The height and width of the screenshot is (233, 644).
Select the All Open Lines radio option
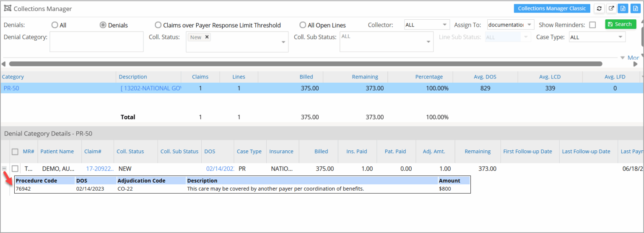pyautogui.click(x=303, y=25)
